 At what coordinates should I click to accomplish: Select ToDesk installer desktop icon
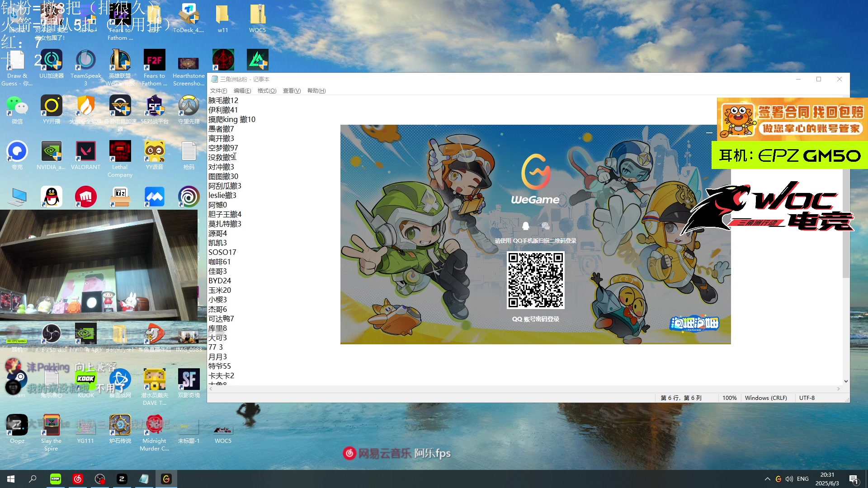click(x=189, y=18)
